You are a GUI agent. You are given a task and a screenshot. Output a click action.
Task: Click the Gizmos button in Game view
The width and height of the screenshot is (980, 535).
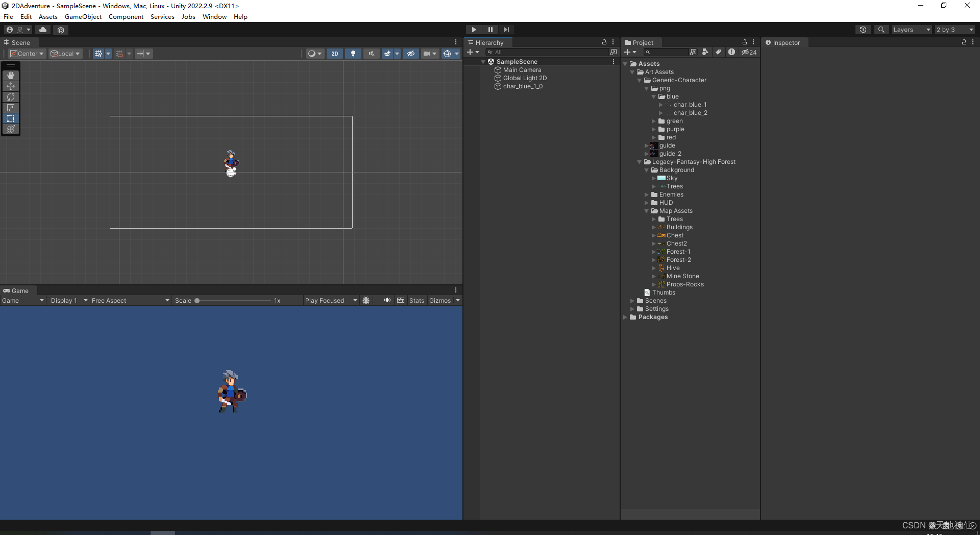pyautogui.click(x=440, y=301)
